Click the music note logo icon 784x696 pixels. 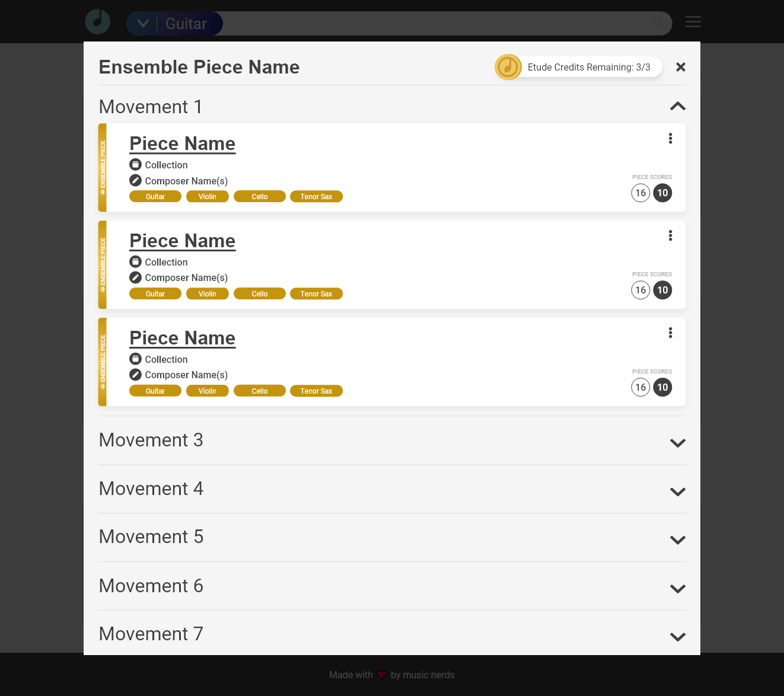pyautogui.click(x=98, y=22)
